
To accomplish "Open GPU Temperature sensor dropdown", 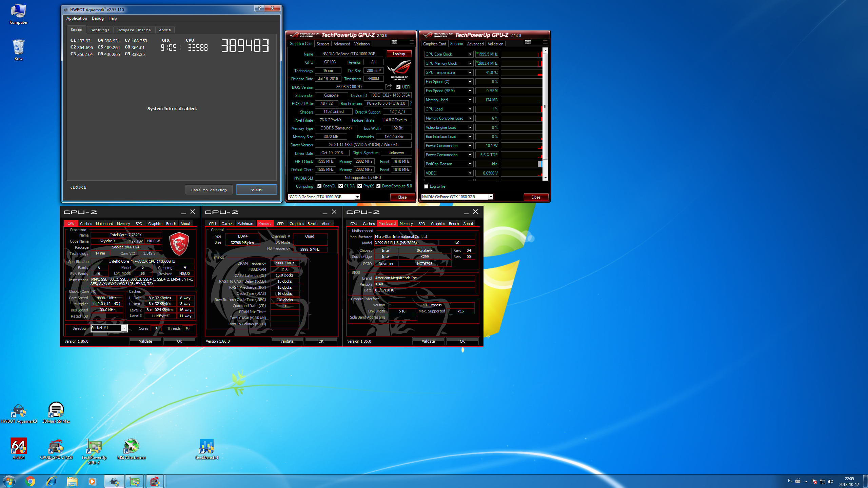I will coord(470,73).
